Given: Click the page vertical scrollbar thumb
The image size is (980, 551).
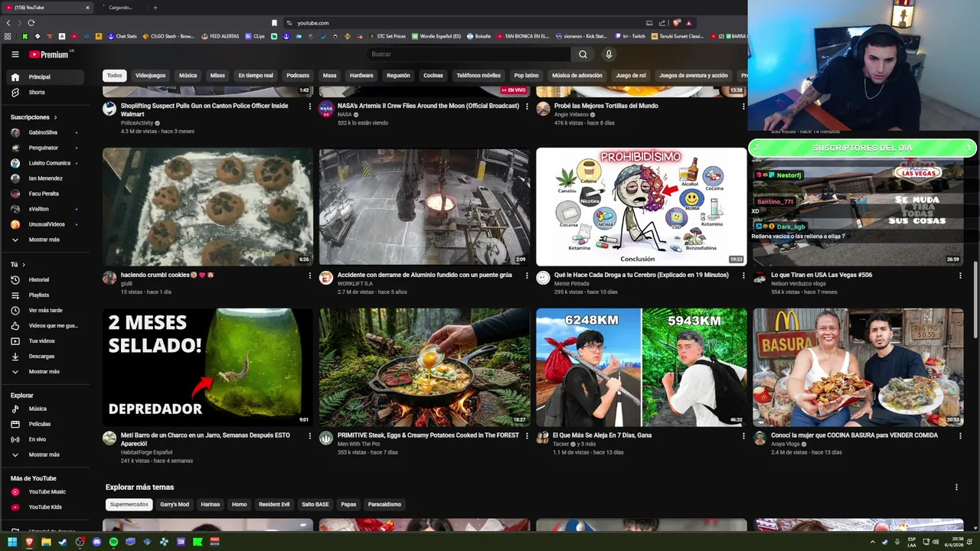Looking at the screenshot, I should (975, 299).
